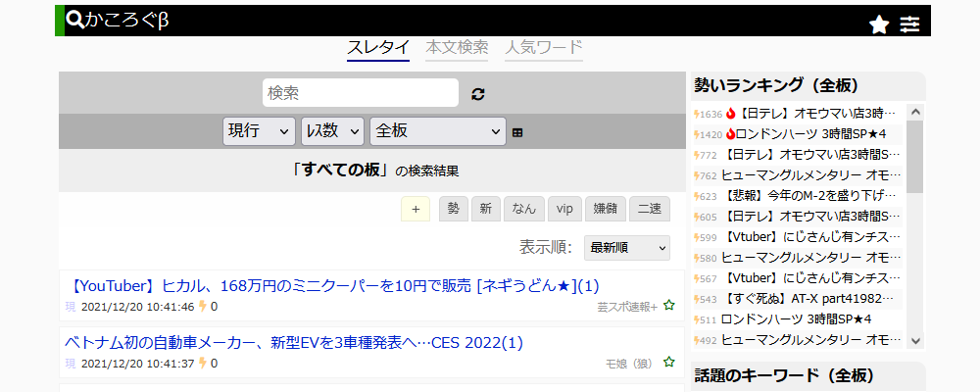The image size is (980, 392).
Task: Go to the モ娘（狼） board
Action: click(x=629, y=364)
